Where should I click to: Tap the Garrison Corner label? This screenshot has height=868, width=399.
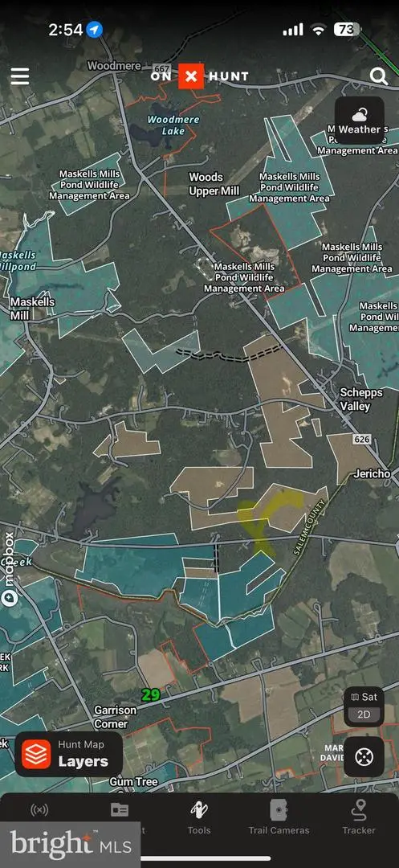115,716
